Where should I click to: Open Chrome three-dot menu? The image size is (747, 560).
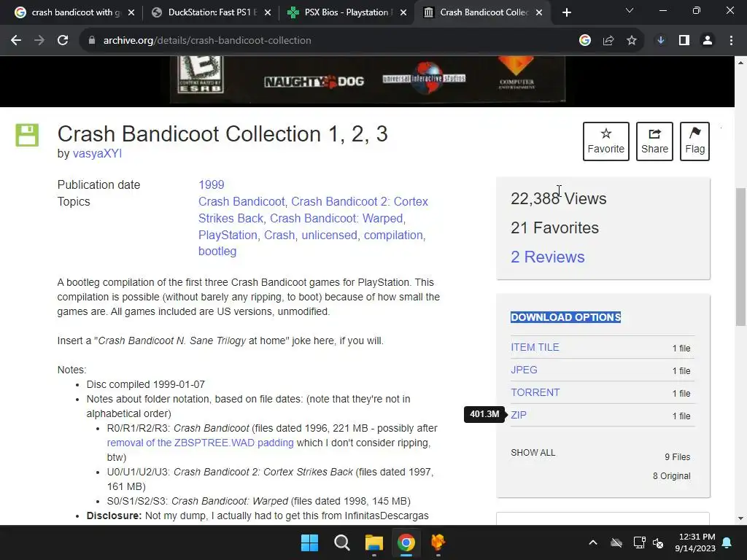[731, 41]
